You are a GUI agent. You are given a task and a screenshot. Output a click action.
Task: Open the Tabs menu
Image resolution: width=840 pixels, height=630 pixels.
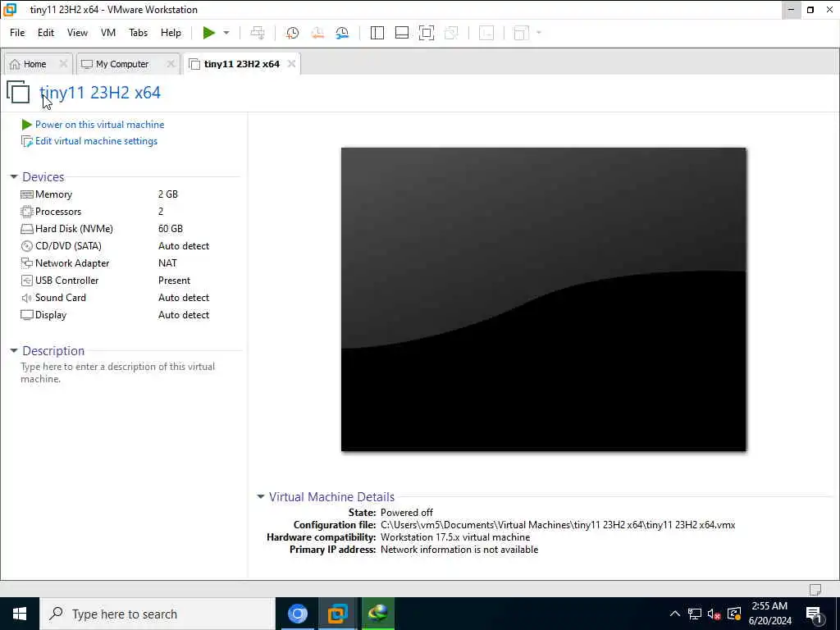[138, 33]
